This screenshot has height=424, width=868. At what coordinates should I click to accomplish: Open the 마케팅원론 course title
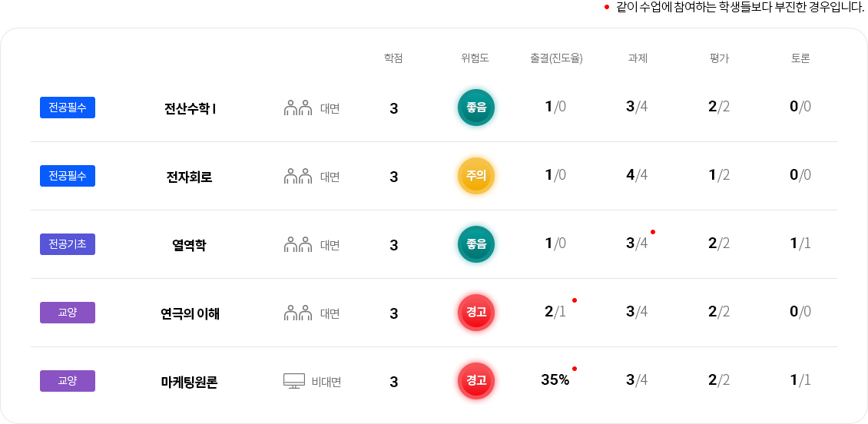click(190, 382)
